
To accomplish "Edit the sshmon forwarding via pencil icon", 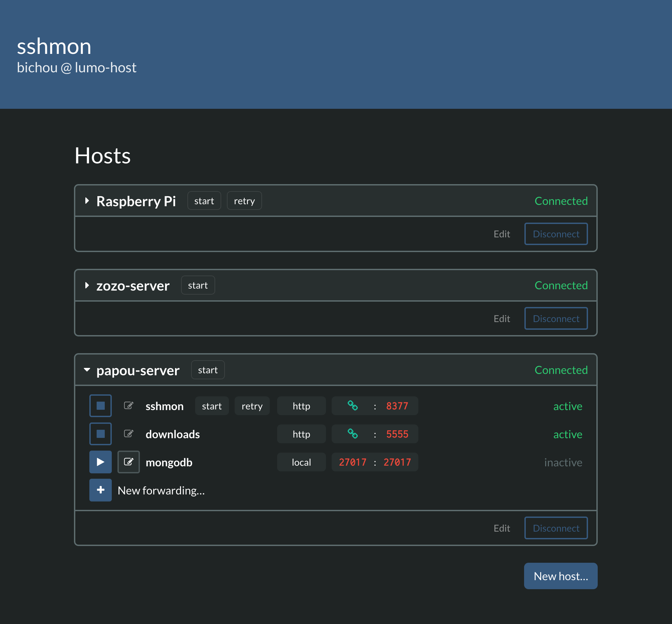I will (129, 405).
